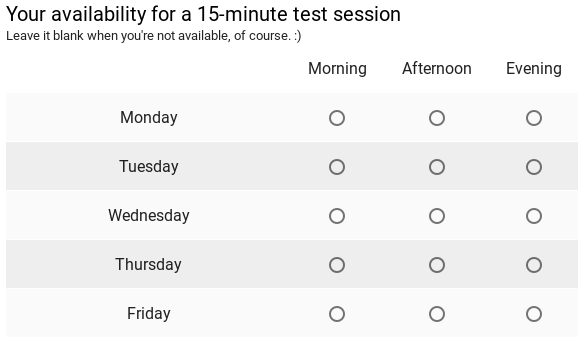This screenshot has height=361, width=586.
Task: Select Tuesday Afternoon radio button
Action: click(437, 167)
